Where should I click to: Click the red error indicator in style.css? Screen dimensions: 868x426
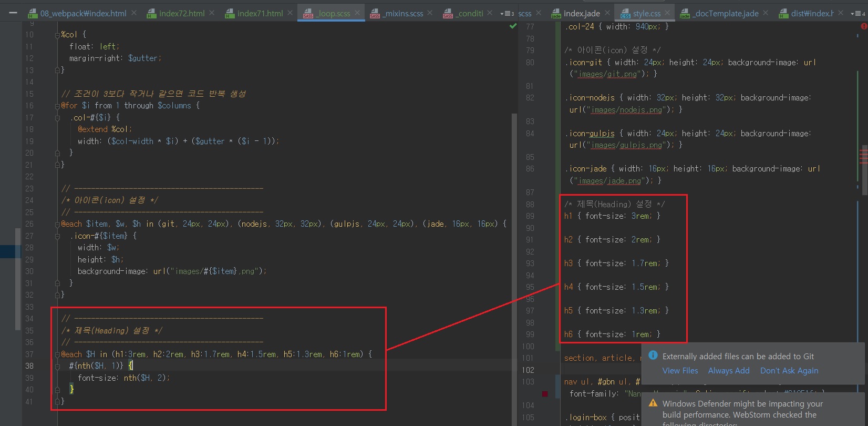[x=863, y=26]
